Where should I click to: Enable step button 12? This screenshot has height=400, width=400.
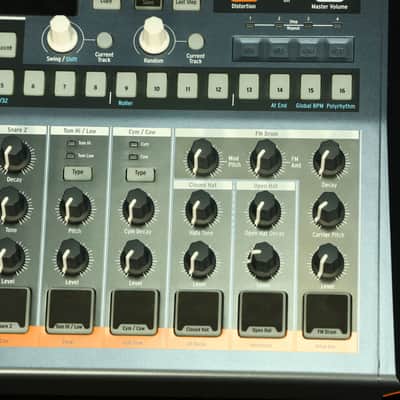click(x=218, y=86)
